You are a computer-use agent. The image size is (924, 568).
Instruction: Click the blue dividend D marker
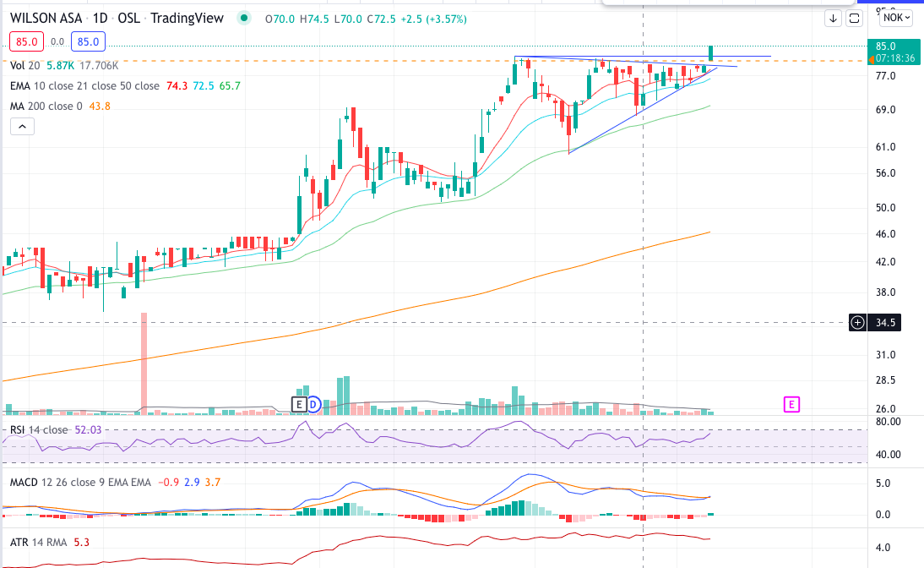(313, 404)
